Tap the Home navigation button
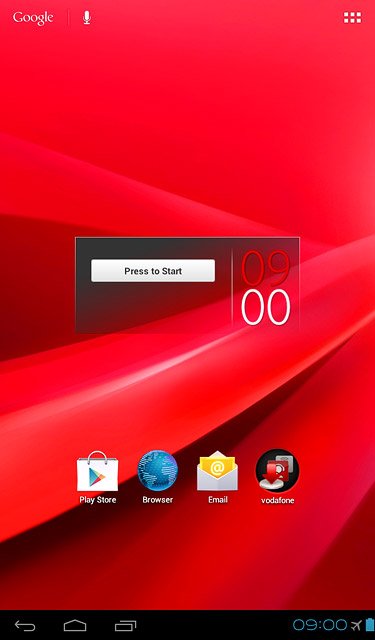Viewport: 375px width, 640px height. pos(75,625)
